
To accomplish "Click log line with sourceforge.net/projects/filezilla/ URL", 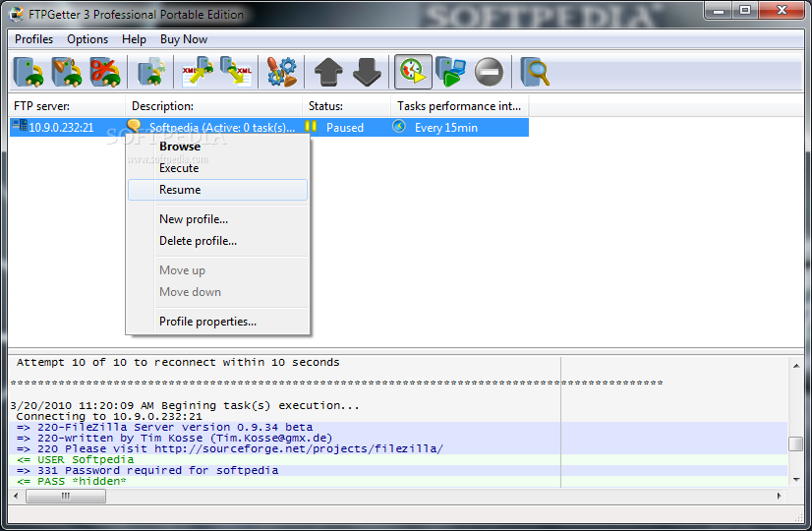I will pos(230,449).
